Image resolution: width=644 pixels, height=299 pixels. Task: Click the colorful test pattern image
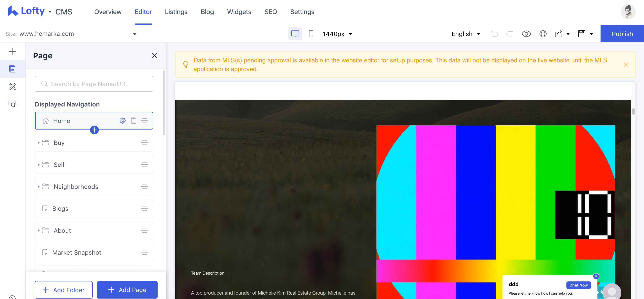[x=496, y=212]
